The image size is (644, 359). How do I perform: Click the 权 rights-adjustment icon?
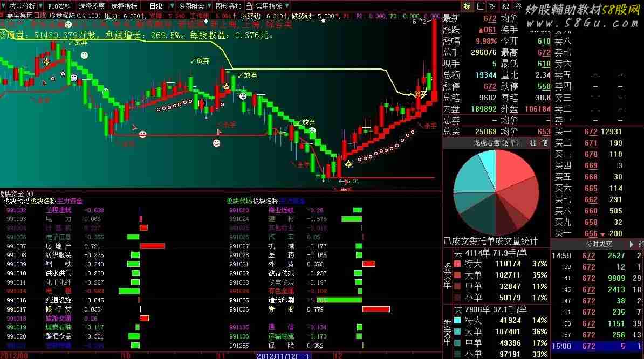(493, 6)
